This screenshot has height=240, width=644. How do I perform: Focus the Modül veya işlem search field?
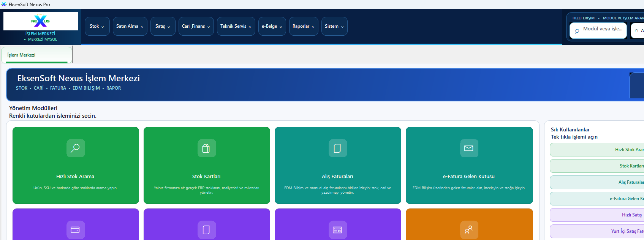click(598, 31)
